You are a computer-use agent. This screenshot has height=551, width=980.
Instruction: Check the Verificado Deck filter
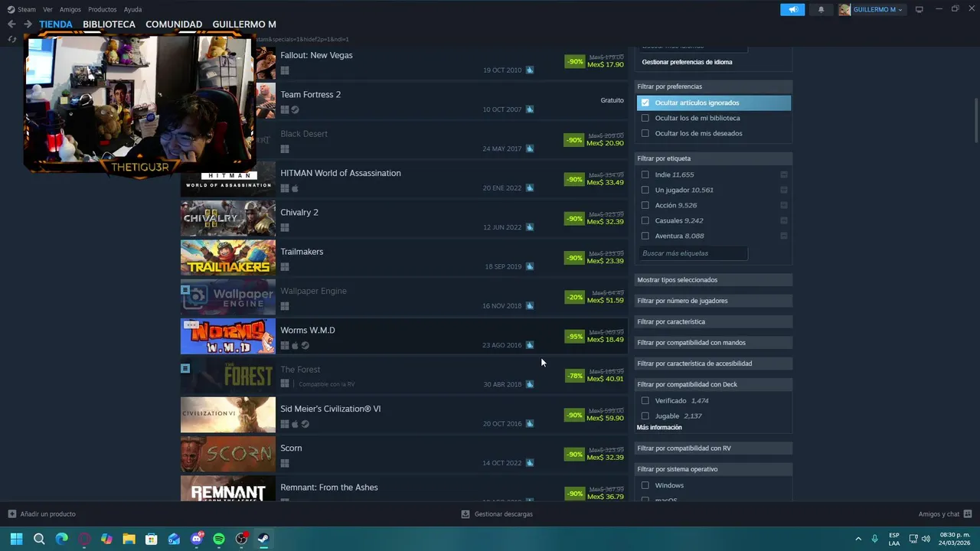645,400
